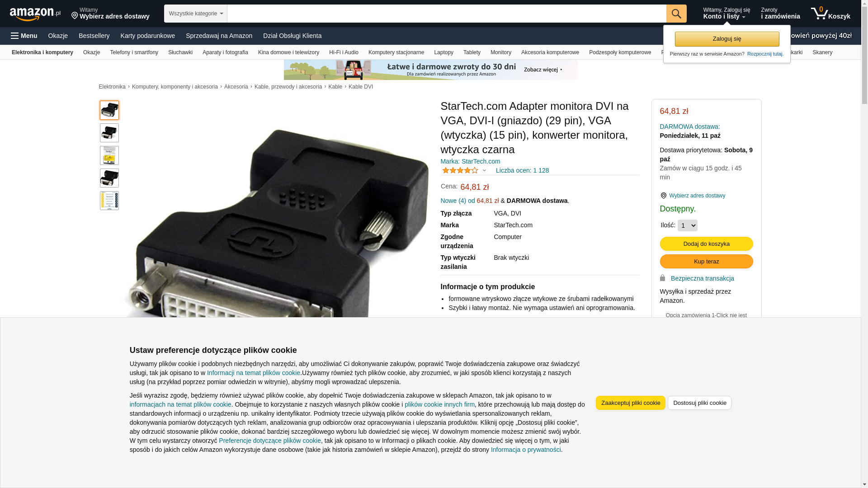Screen dimensions: 868x488
Task: Open the Konto i listy dropdown
Action: 726,14
